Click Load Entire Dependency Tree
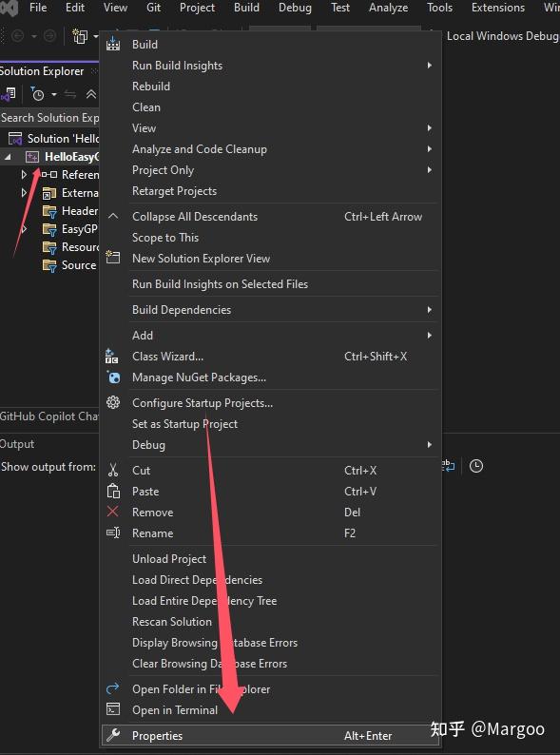The width and height of the screenshot is (560, 755). coord(204,600)
